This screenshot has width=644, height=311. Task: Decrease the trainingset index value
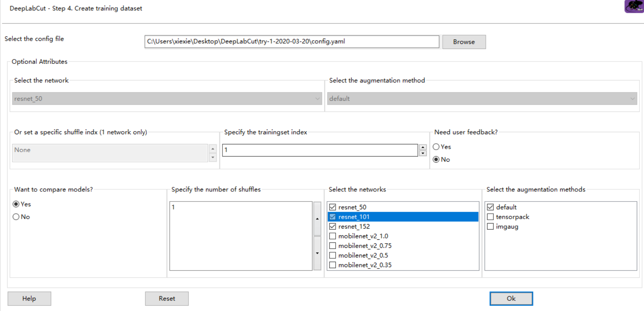(423, 153)
